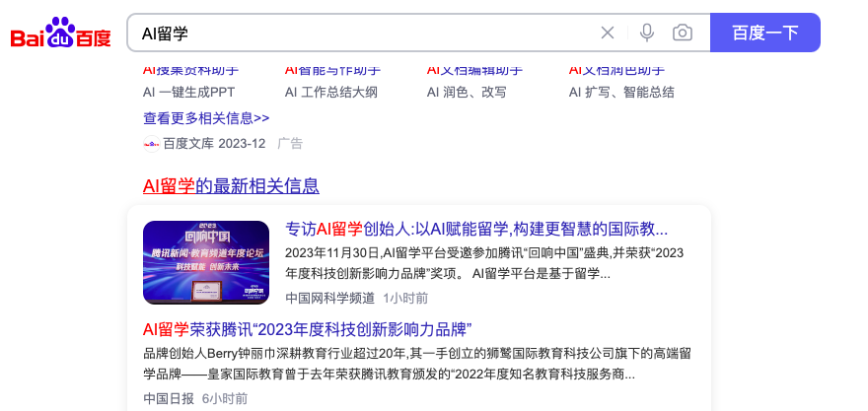This screenshot has height=411, width=868.
Task: Click the text AI 润色、改写
Action: [467, 92]
